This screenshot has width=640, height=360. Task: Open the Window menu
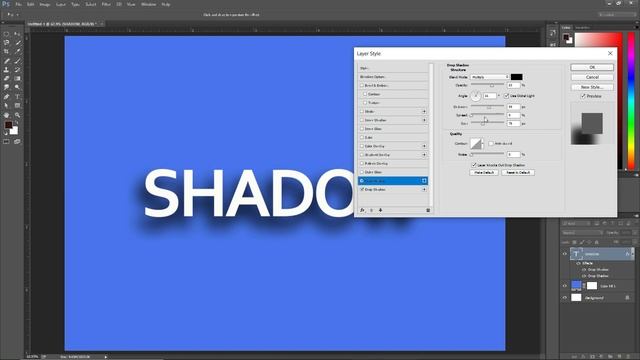coord(148,4)
